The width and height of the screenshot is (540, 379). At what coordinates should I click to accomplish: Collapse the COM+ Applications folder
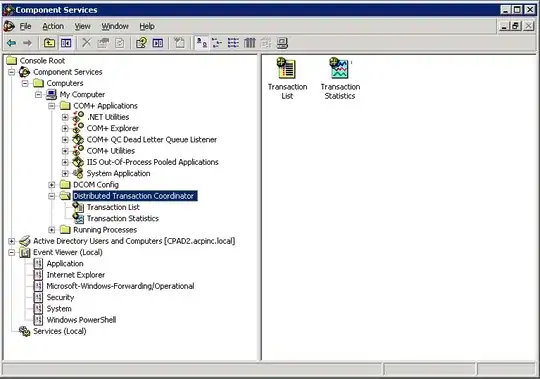[x=52, y=106]
